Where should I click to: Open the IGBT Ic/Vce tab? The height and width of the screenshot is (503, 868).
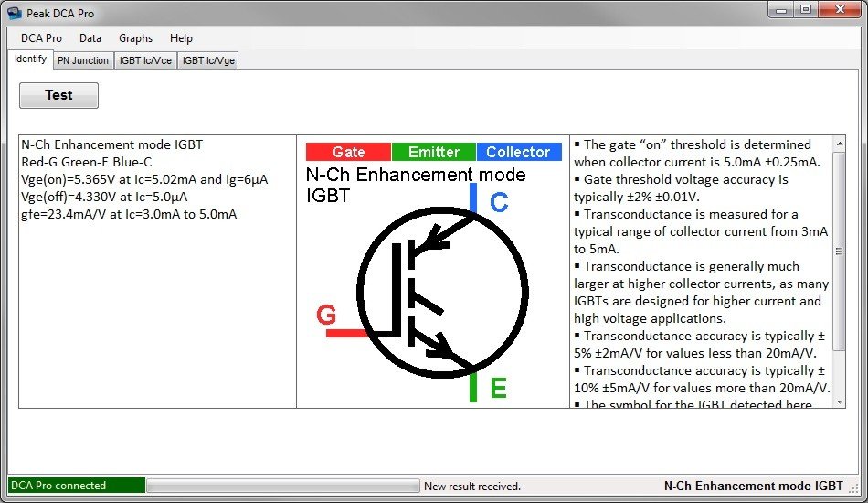point(145,60)
